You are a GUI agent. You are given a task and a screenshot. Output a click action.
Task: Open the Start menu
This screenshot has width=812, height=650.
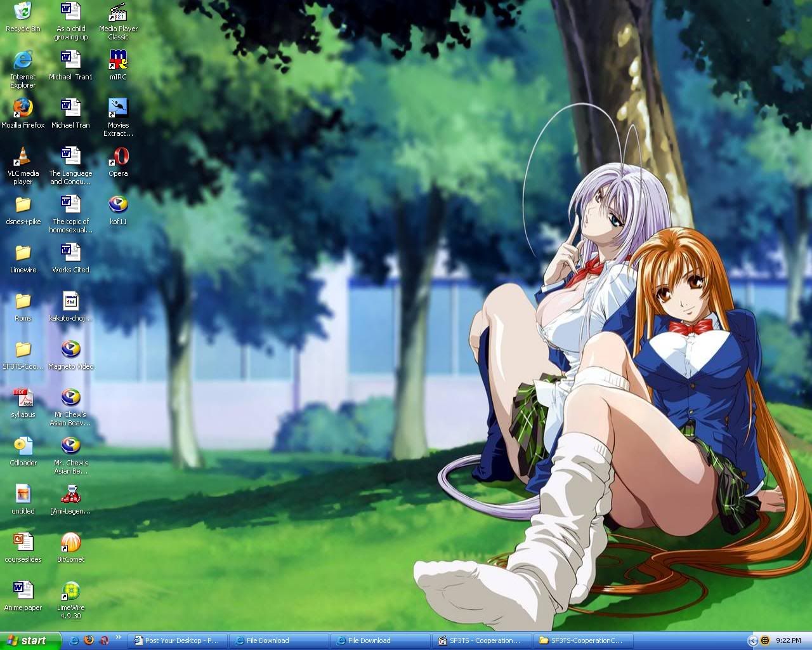click(30, 640)
